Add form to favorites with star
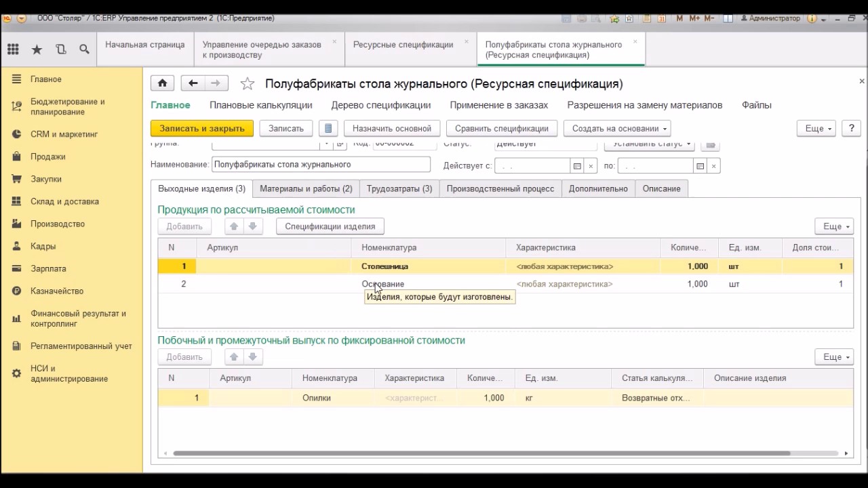868x488 pixels. tap(248, 83)
